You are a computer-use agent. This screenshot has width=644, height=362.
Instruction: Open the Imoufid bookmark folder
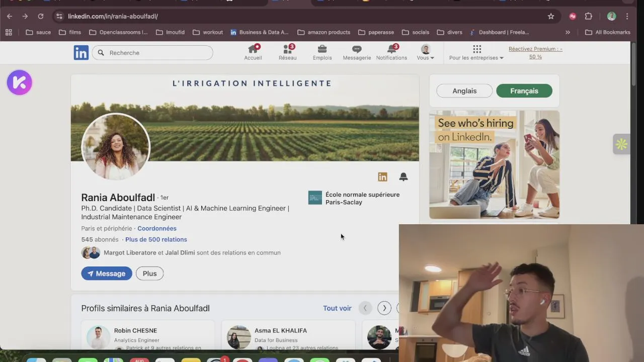click(170, 32)
